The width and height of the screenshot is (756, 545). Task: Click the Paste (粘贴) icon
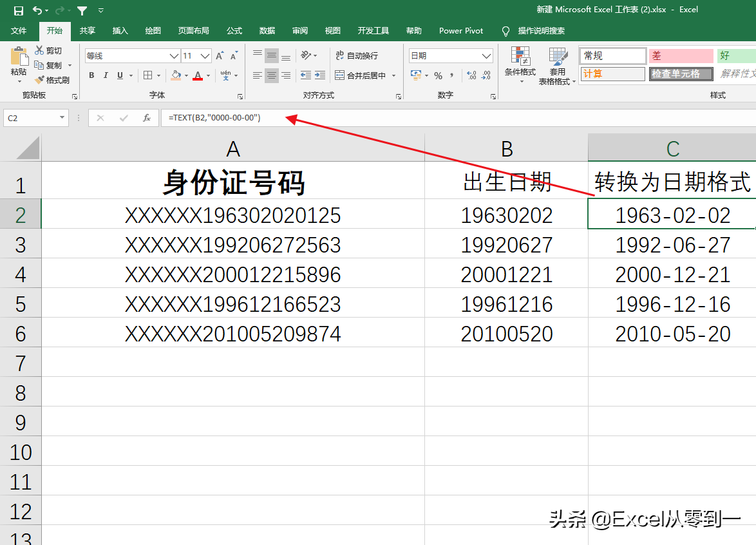[x=19, y=62]
